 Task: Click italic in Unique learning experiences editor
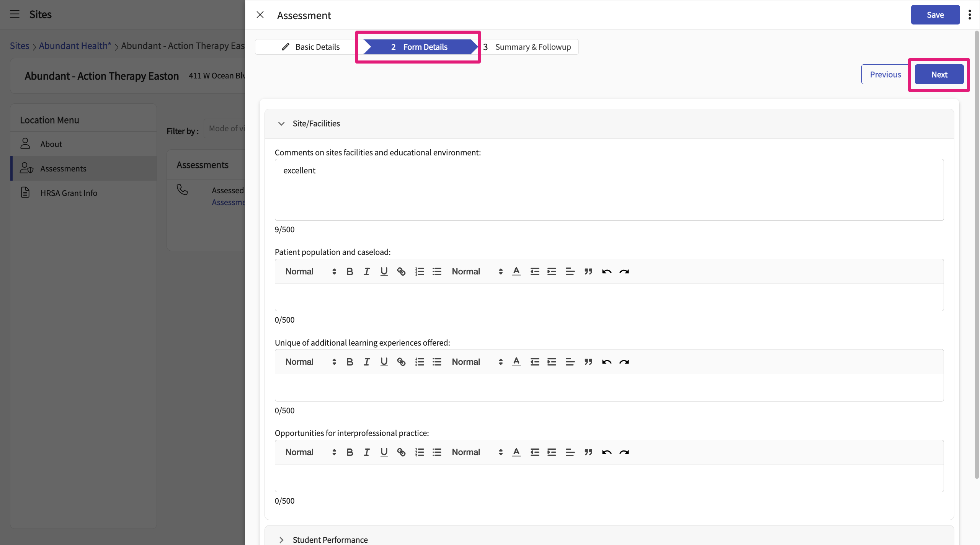pyautogui.click(x=366, y=362)
